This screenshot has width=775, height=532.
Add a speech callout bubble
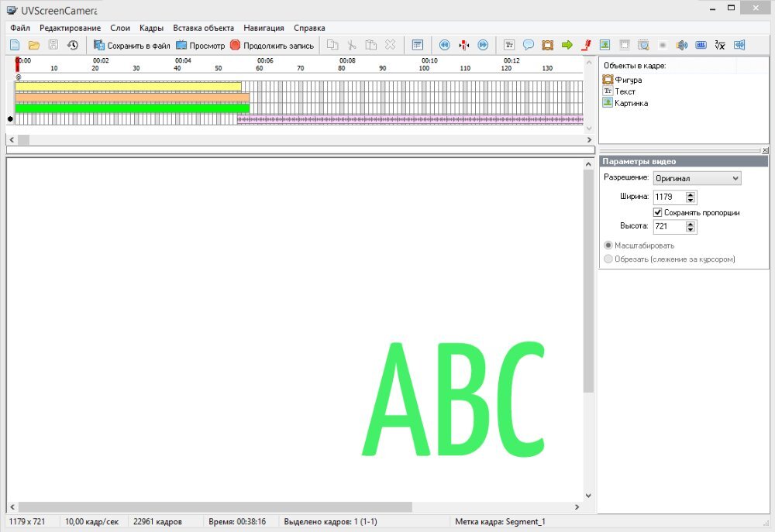tap(529, 45)
